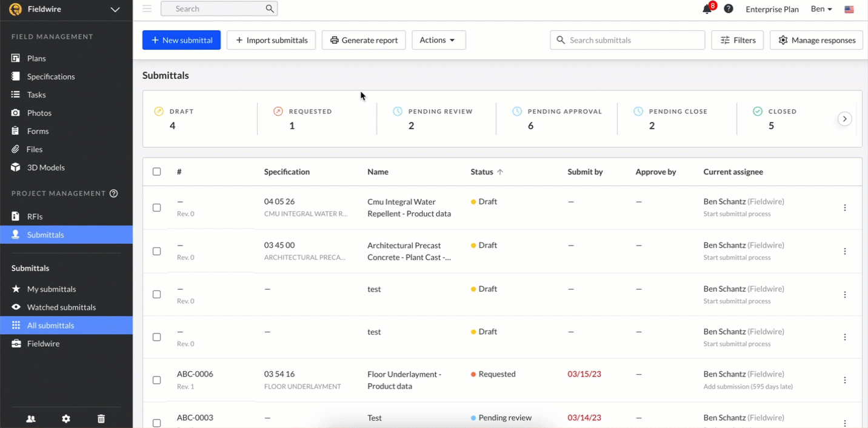This screenshot has height=428, width=868.
Task: Click the notifications bell icon
Action: click(707, 9)
